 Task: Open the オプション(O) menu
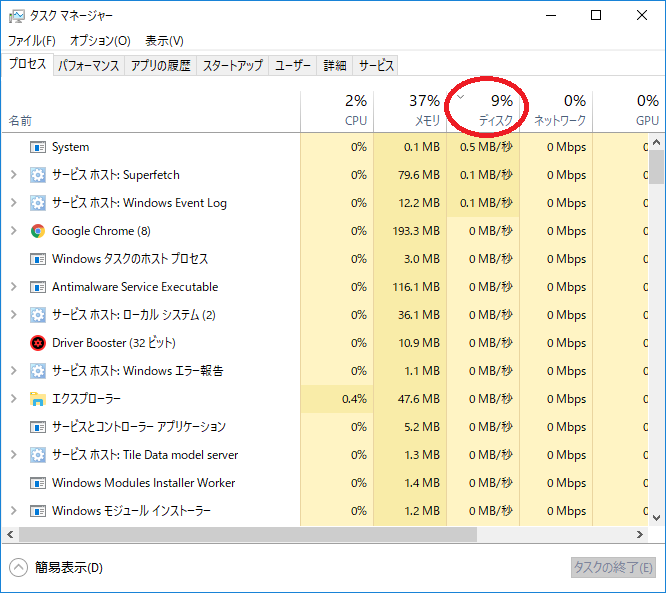[x=100, y=41]
